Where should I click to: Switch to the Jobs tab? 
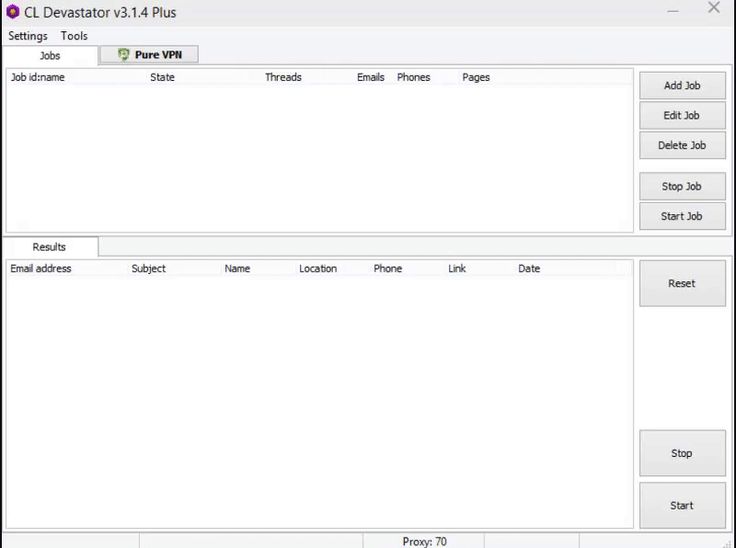(x=50, y=55)
